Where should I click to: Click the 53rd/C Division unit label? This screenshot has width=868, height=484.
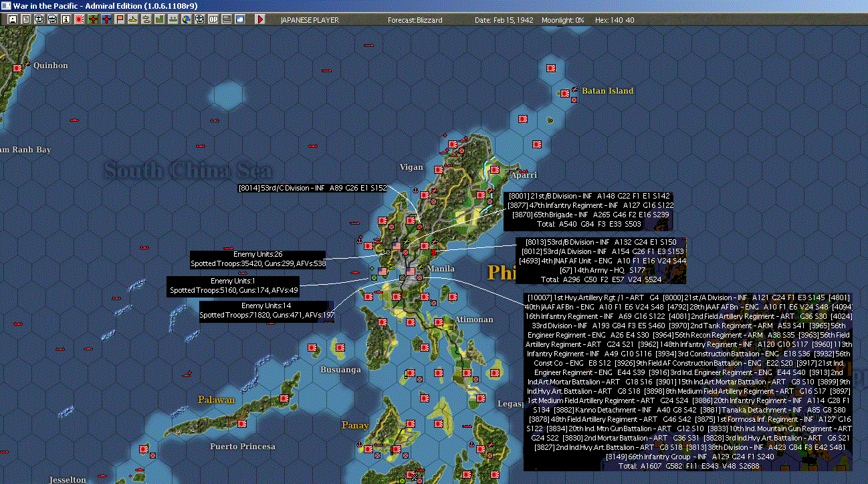313,189
